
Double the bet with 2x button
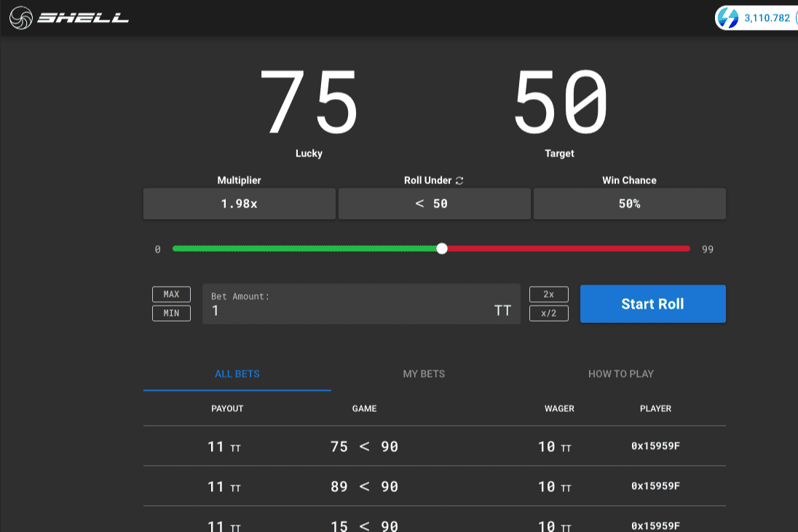pyautogui.click(x=548, y=294)
